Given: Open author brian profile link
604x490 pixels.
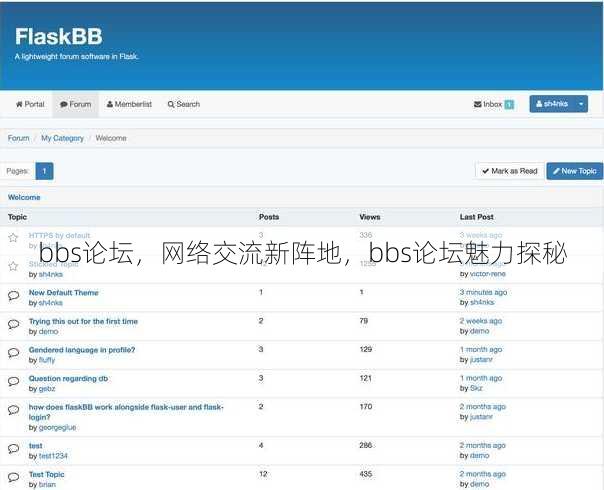Looking at the screenshot, I should pos(47,484).
